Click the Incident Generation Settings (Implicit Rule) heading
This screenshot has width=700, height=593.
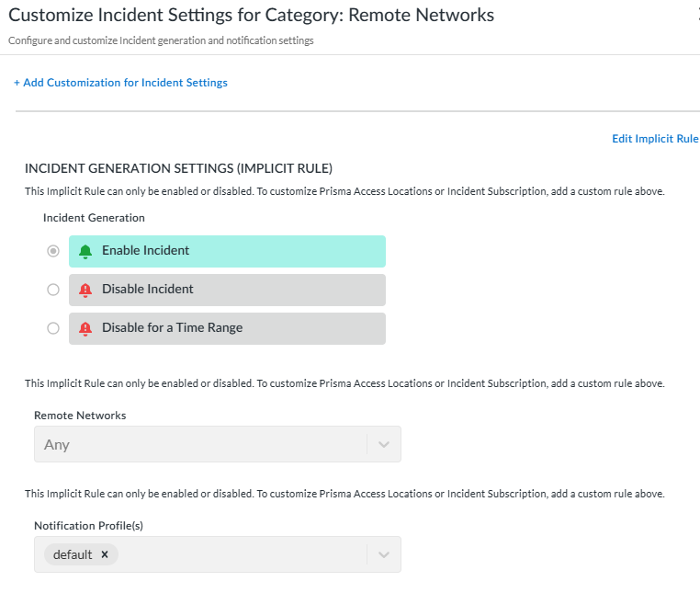click(x=178, y=168)
